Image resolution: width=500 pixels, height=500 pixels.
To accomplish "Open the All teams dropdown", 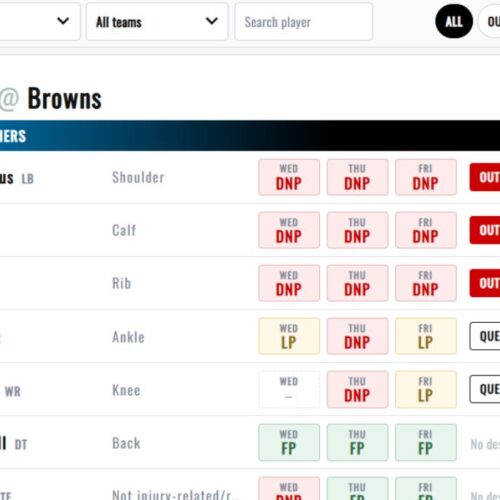I will pos(157,22).
